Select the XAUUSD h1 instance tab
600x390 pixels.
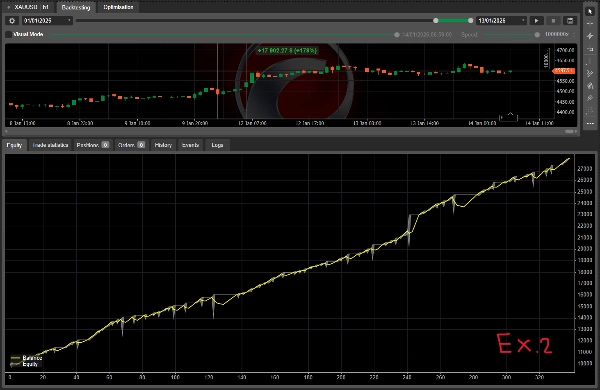click(28, 7)
